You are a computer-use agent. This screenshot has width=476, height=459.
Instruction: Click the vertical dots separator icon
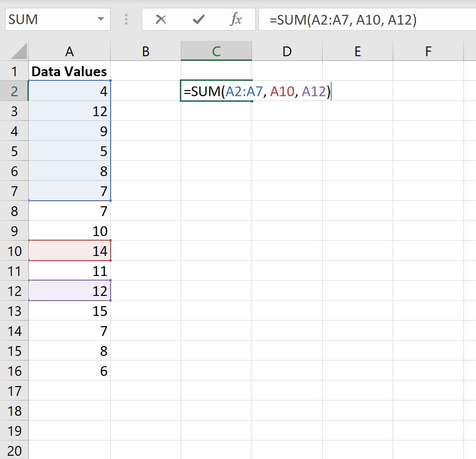point(125,19)
